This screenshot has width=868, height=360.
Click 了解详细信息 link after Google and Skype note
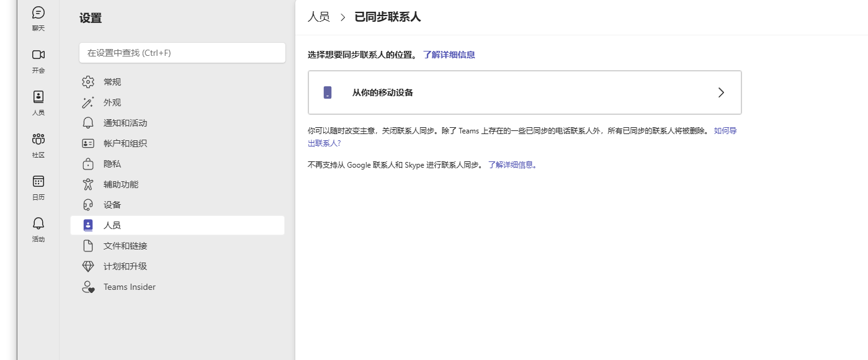tap(512, 165)
